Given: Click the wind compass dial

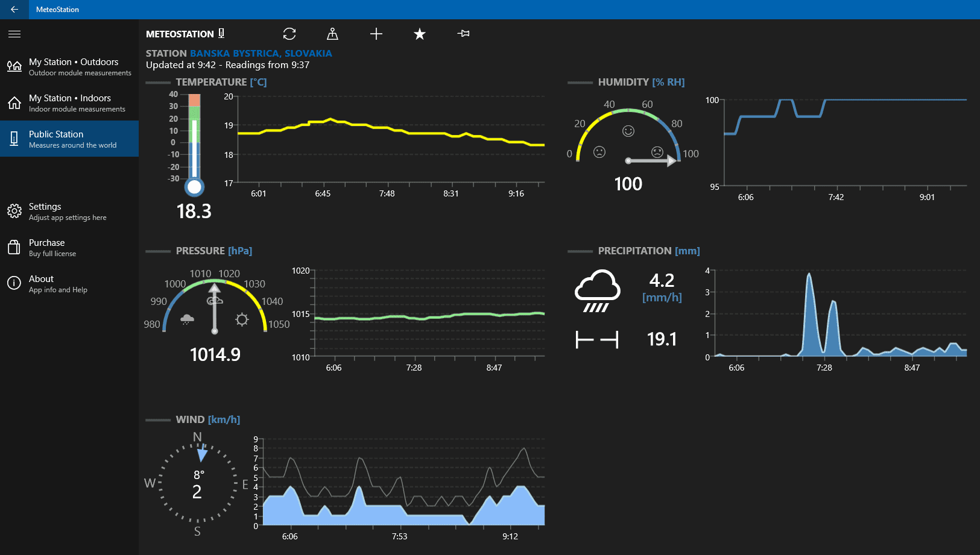Looking at the screenshot, I should pos(197,484).
